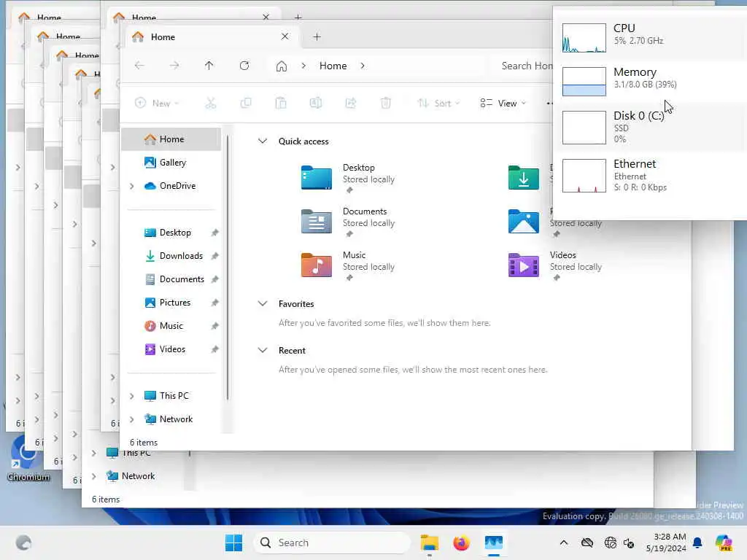Open pinned Desktop in the sidebar
This screenshot has height=560, width=747.
pyautogui.click(x=171, y=233)
